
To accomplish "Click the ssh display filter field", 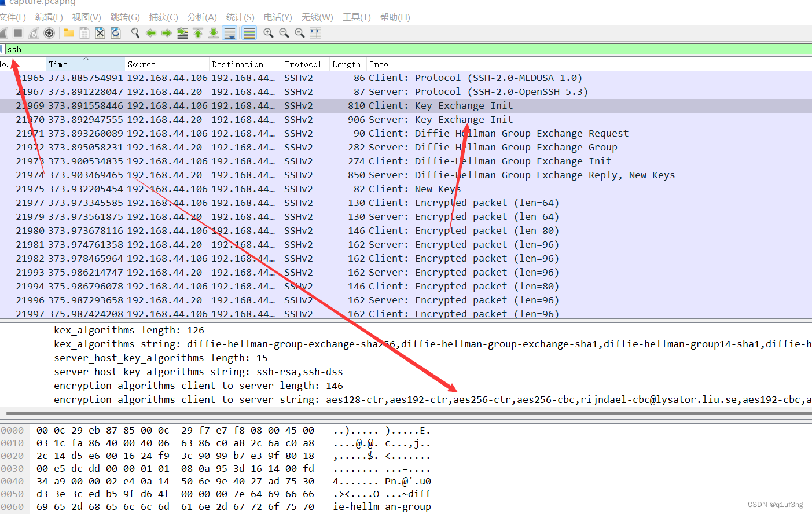I will coord(408,49).
